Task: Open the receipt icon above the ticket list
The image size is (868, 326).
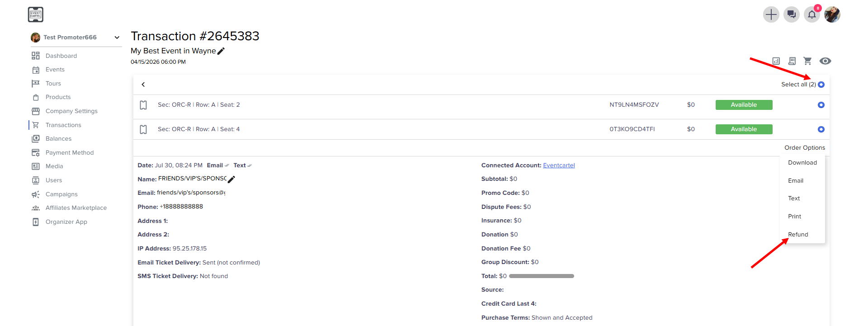Action: pos(792,61)
